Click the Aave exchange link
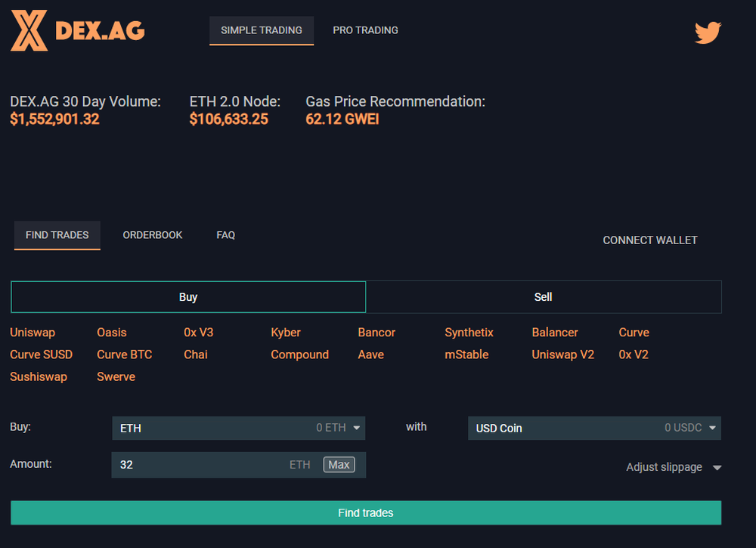Screen dimensions: 756x548 click(370, 354)
